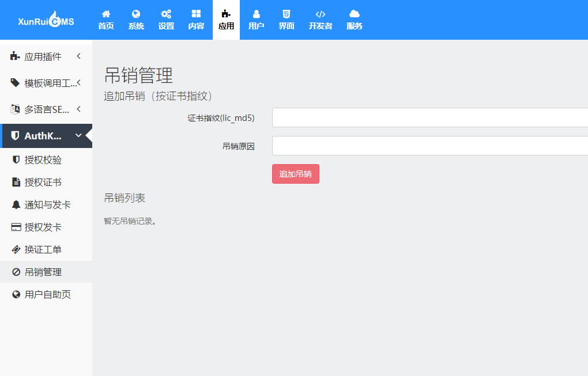Expand the 多语言SE chevron
The image size is (588, 376).
pyautogui.click(x=79, y=109)
